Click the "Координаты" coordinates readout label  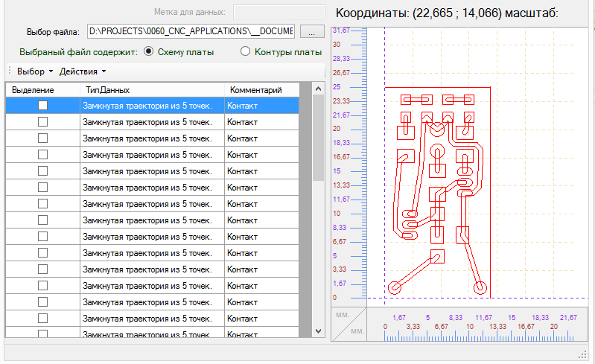pyautogui.click(x=447, y=13)
